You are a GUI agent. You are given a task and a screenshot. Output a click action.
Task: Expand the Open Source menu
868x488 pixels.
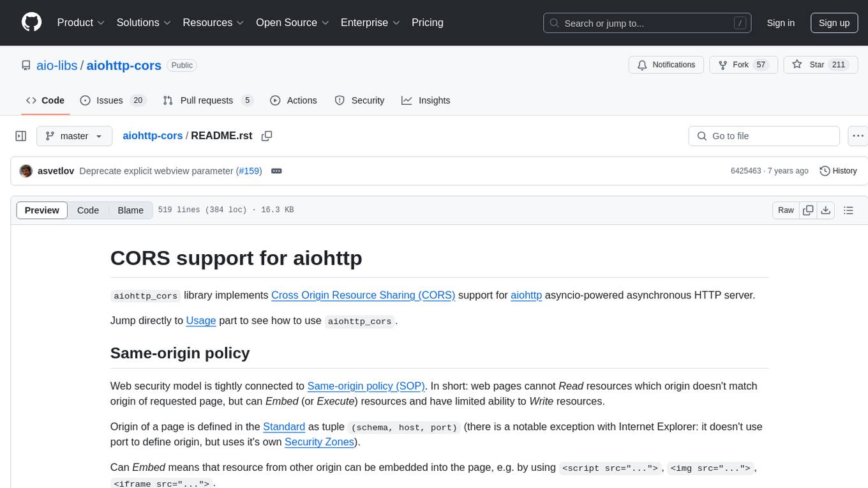[x=292, y=22]
